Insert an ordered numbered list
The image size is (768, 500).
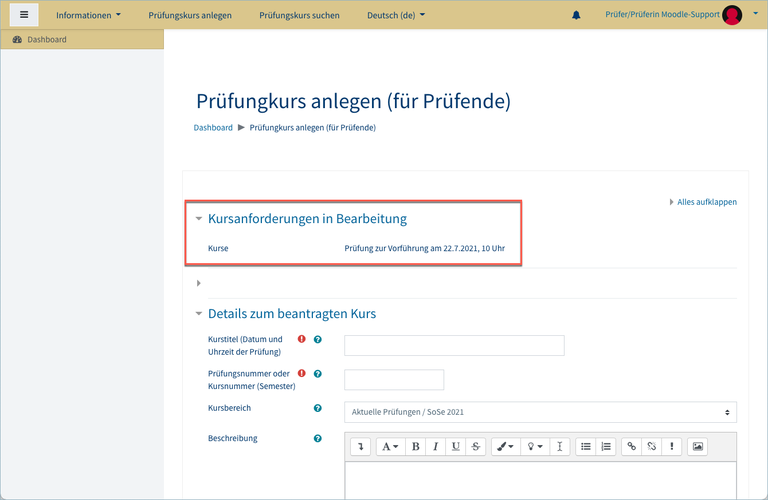click(x=606, y=446)
